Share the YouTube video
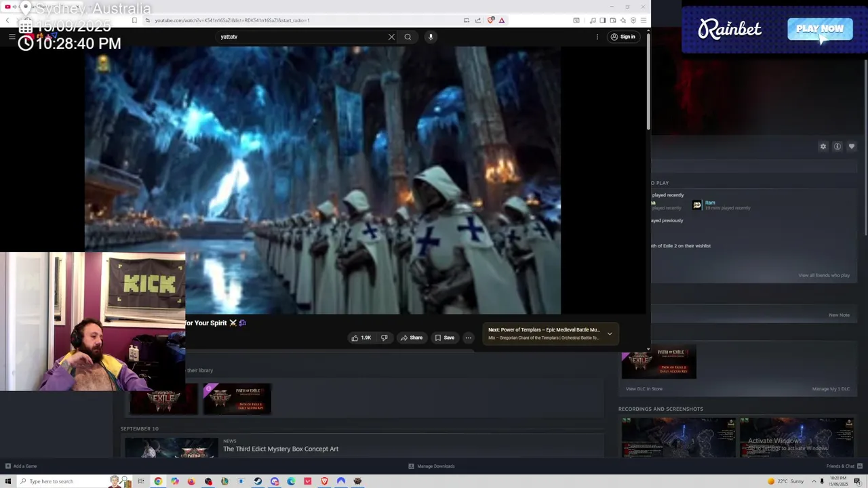The height and width of the screenshot is (488, 868). [x=411, y=338]
